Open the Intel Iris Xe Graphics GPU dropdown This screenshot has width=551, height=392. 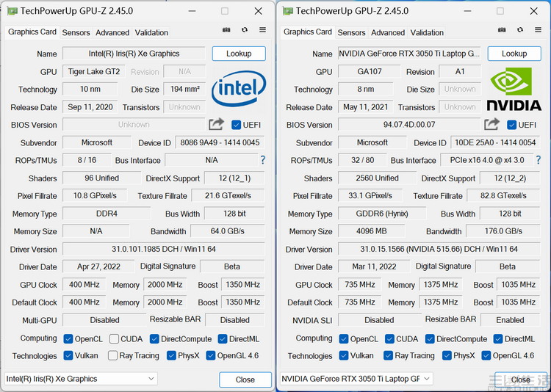tap(81, 379)
